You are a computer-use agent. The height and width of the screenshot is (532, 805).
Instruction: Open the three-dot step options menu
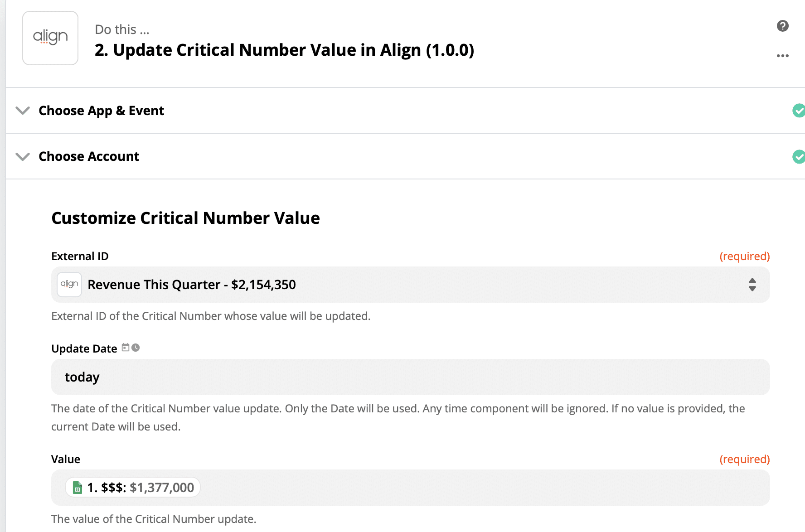[x=782, y=56]
